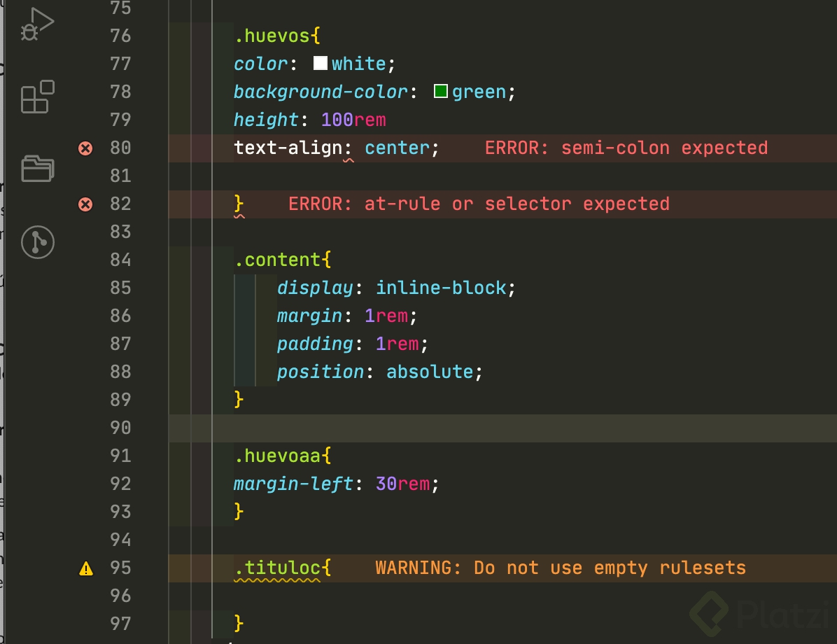Click the position property name
Screen dimensions: 837x644
321,372
